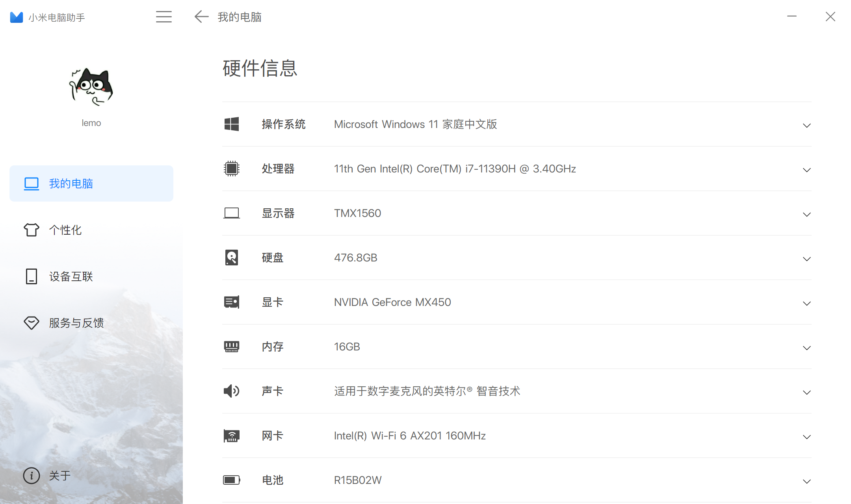Click the diamond icon for 服务与反馈
851x504 pixels.
tap(32, 323)
